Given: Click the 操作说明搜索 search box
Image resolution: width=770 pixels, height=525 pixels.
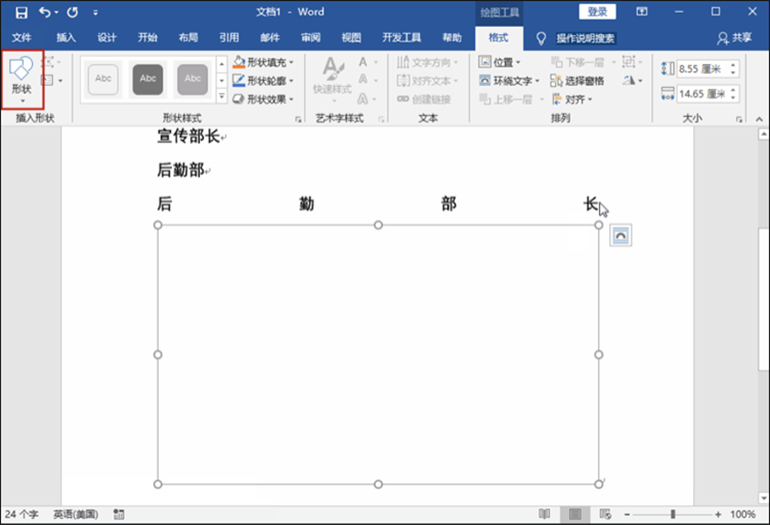Looking at the screenshot, I should point(585,38).
